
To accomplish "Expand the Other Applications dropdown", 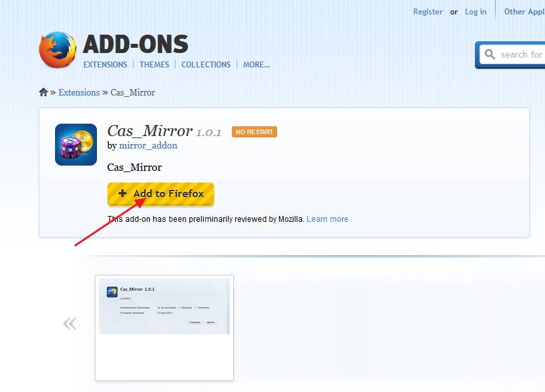I will click(523, 11).
